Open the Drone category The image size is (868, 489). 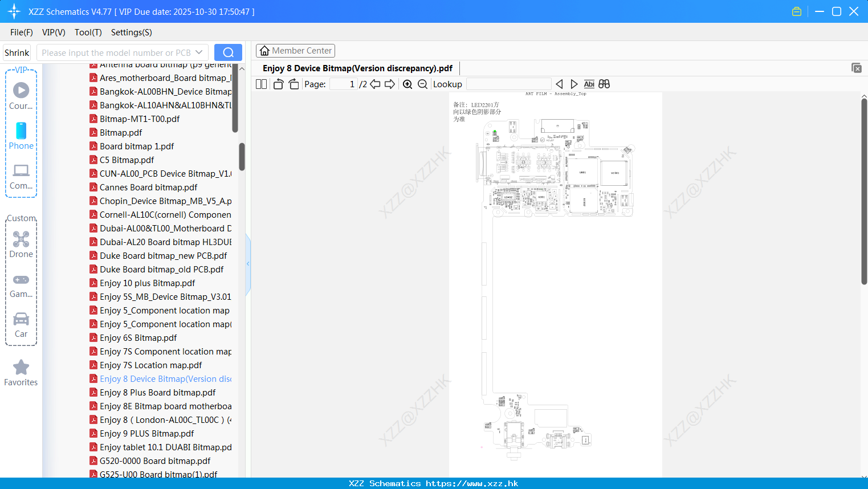point(21,244)
